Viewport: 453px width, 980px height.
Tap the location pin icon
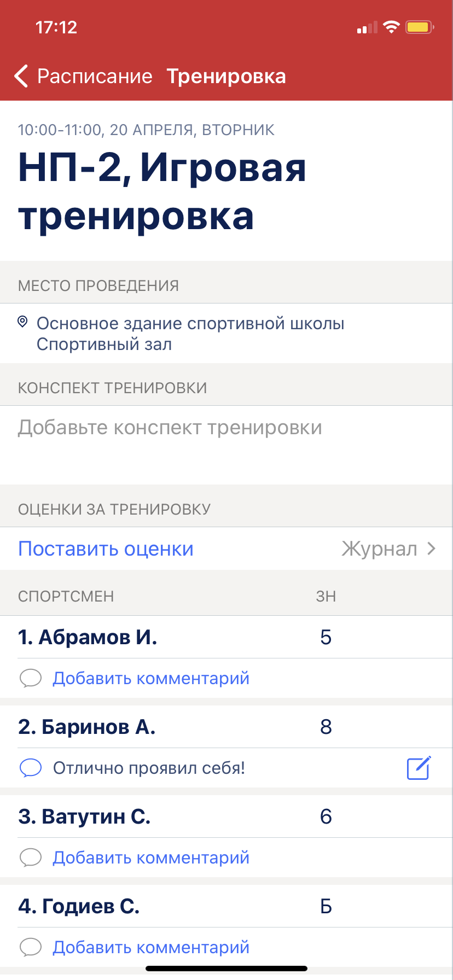tap(22, 322)
